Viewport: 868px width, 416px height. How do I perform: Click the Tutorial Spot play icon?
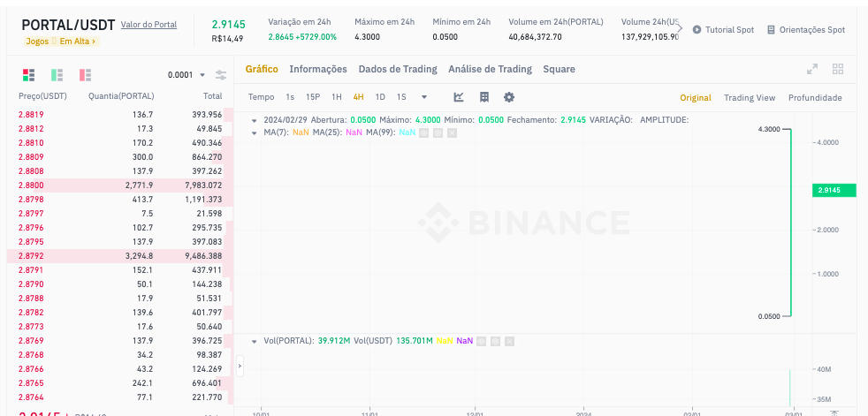pyautogui.click(x=697, y=30)
